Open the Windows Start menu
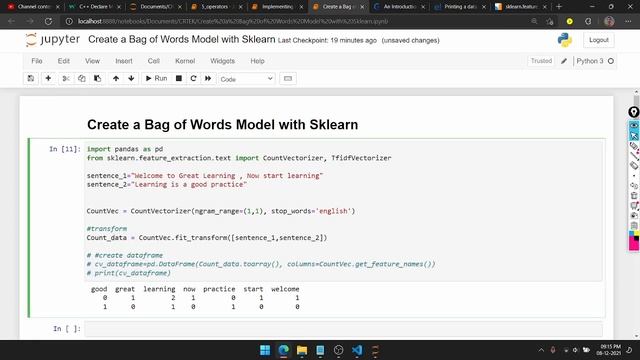Image resolution: width=640 pixels, height=360 pixels. pos(265,350)
